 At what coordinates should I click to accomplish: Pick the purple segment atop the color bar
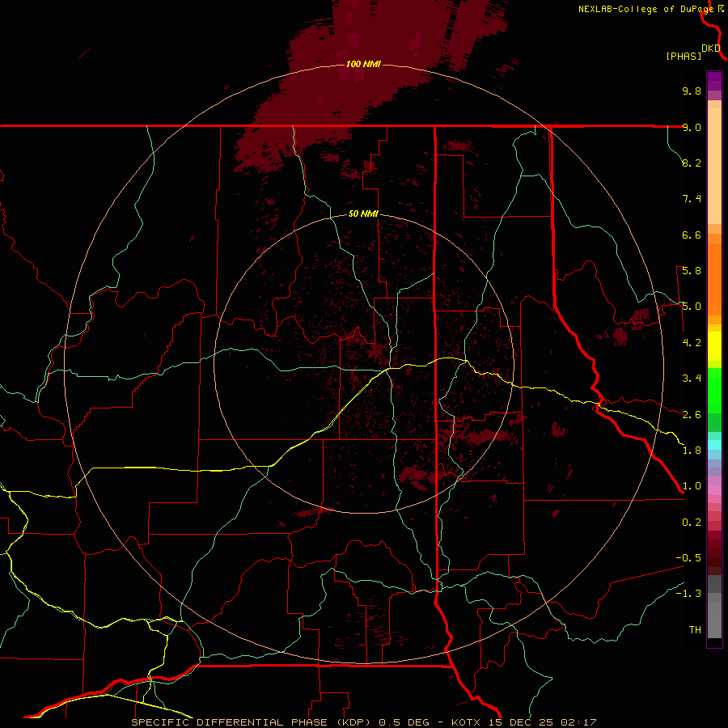click(x=714, y=81)
